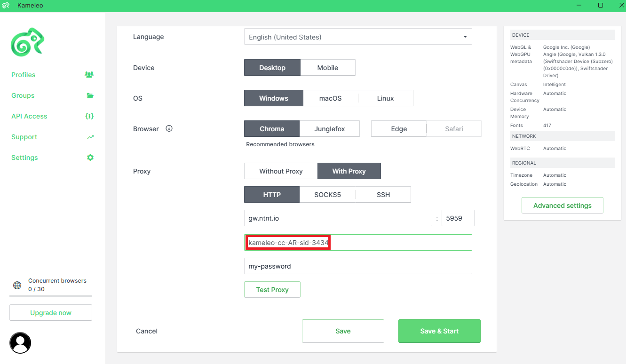Click the 0 / 30 concurrent count
The height and width of the screenshot is (364, 626).
tap(36, 289)
